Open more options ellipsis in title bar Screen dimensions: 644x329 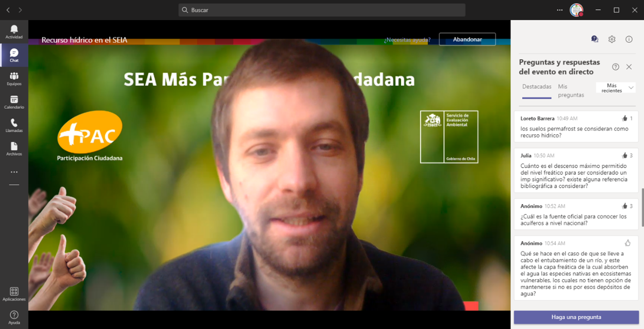[560, 10]
